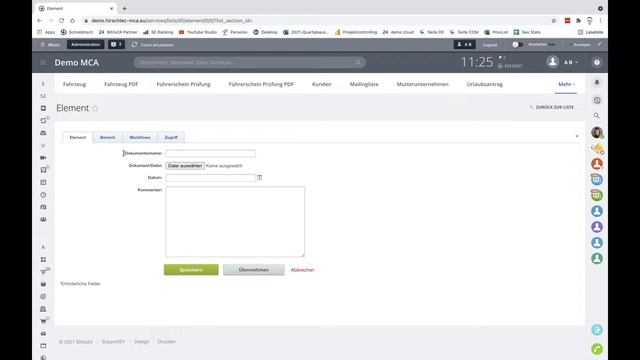Open the hamburger menu beside Demo MCA
The image size is (640, 360).
click(x=43, y=62)
